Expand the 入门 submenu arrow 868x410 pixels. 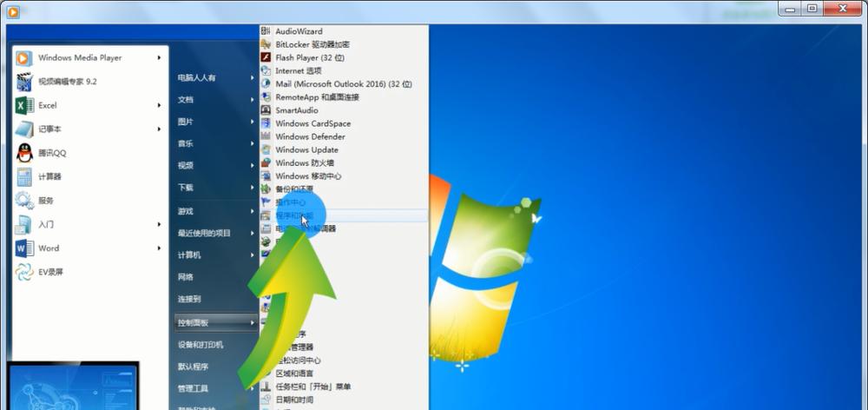[160, 224]
